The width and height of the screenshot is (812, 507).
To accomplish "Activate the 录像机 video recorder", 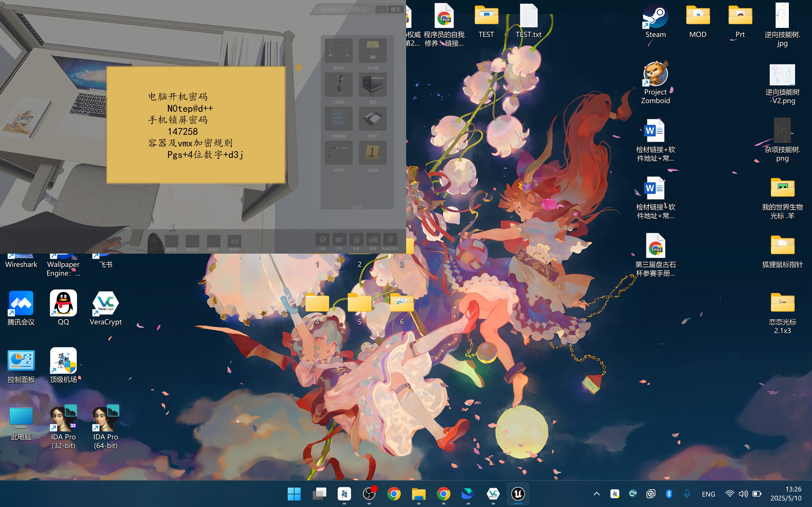I will [214, 241].
